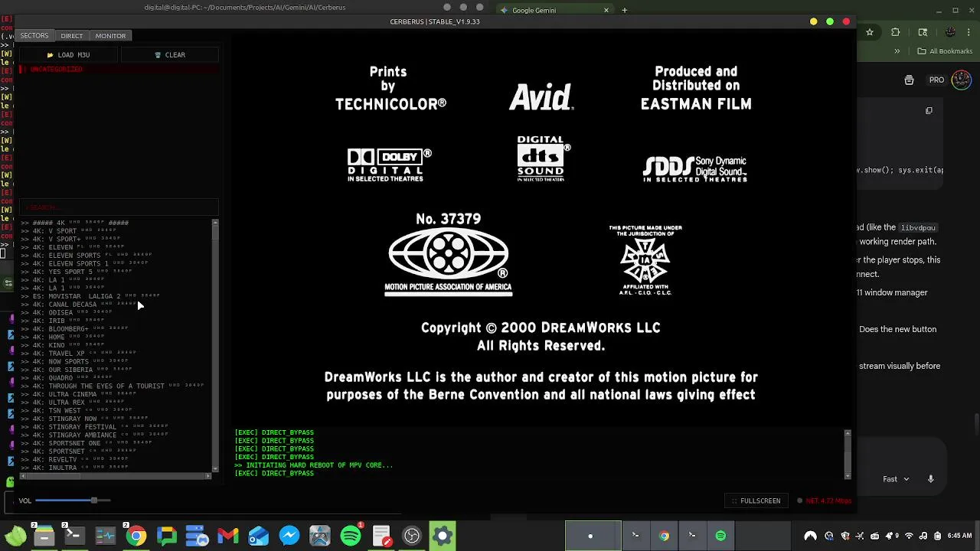Open the text editor icon in the taskbar
The image size is (980, 551).
tap(381, 536)
